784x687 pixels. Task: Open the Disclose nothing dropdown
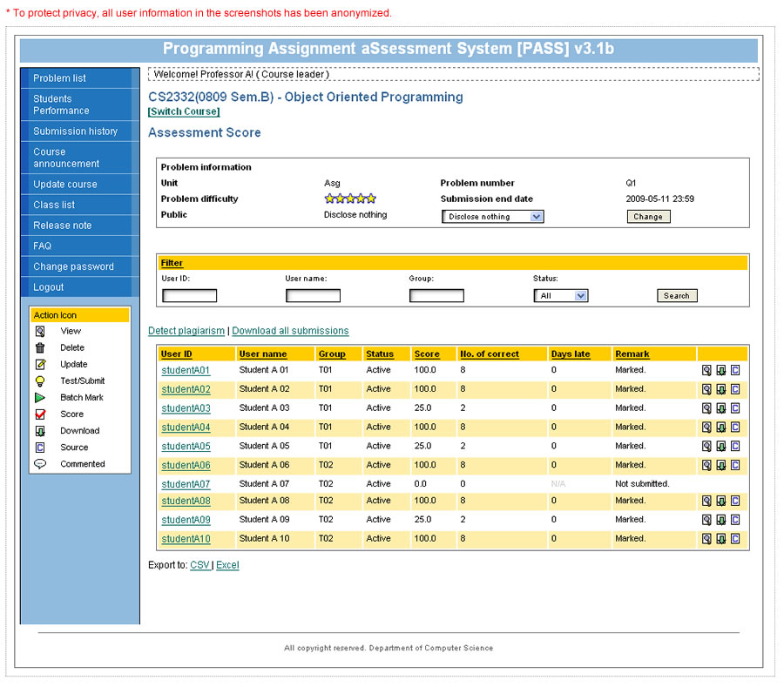[492, 217]
